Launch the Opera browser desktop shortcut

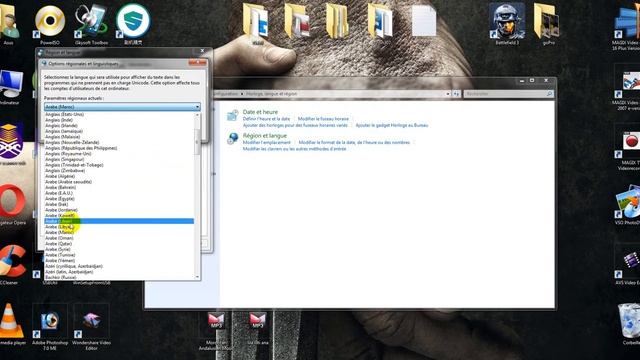click(12, 204)
